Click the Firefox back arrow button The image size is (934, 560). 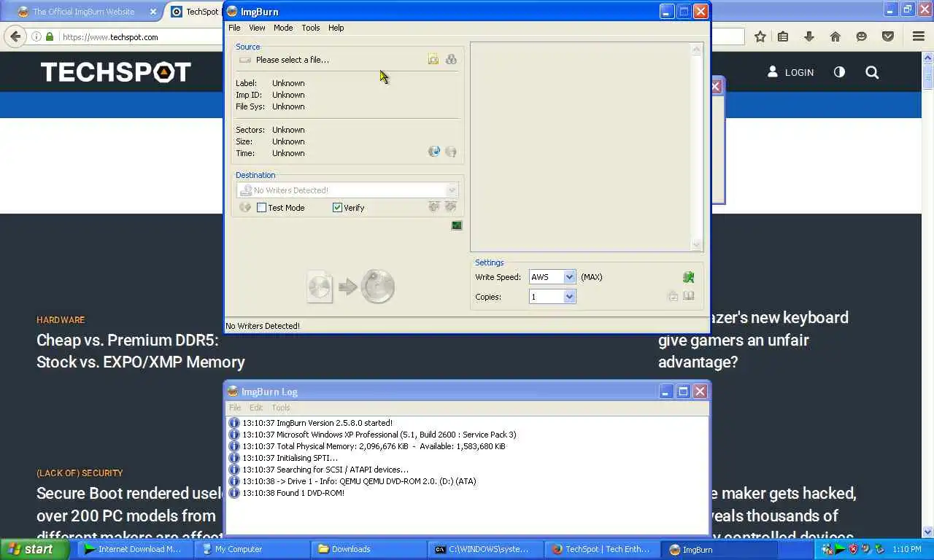15,36
